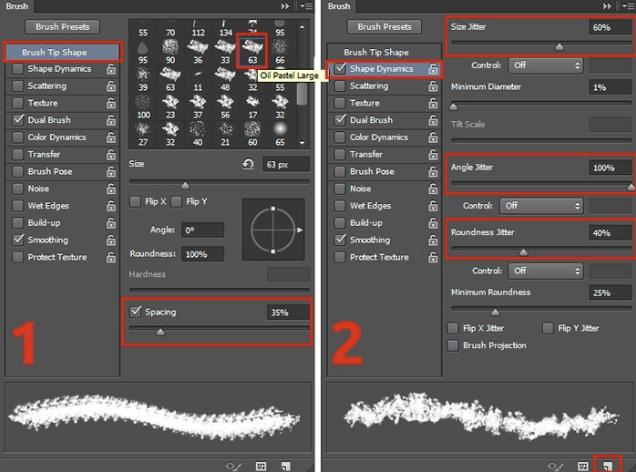Open Transfer settings in left panel
Image resolution: width=636 pixels, height=472 pixels.
(x=44, y=154)
